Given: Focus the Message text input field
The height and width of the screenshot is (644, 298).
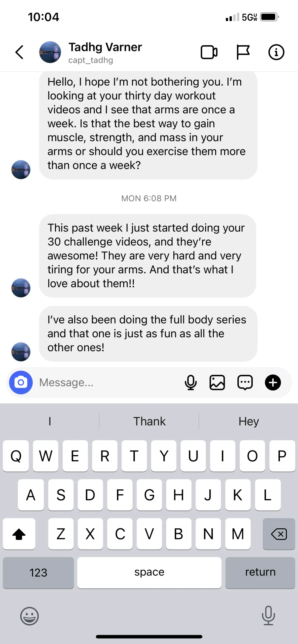Looking at the screenshot, I should click(x=108, y=383).
